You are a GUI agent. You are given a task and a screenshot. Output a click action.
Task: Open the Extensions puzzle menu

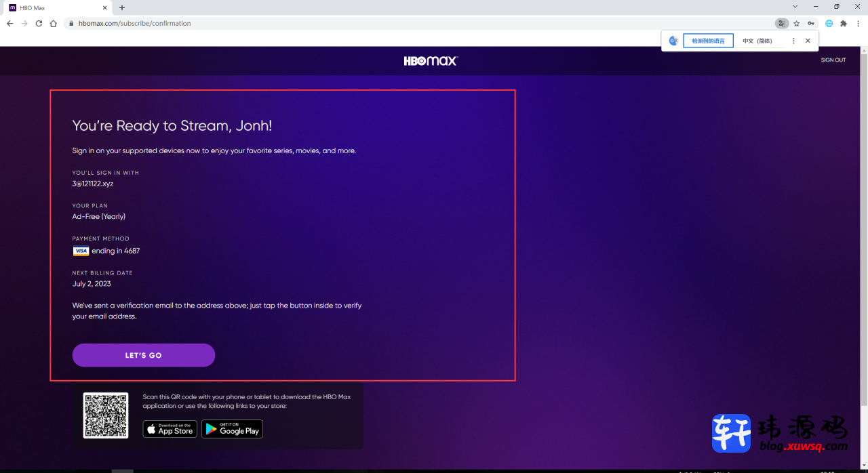click(844, 23)
